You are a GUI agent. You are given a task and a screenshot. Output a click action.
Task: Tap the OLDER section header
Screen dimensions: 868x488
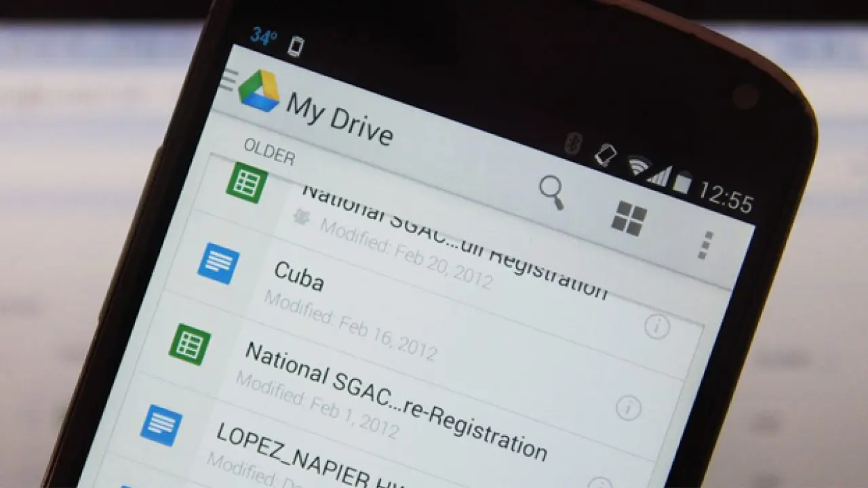pos(269,152)
